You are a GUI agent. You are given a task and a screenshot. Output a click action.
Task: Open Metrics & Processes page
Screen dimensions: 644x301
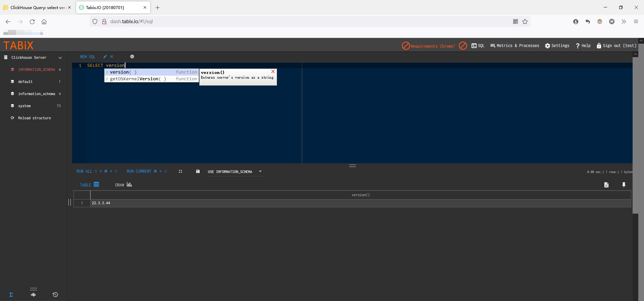click(515, 46)
